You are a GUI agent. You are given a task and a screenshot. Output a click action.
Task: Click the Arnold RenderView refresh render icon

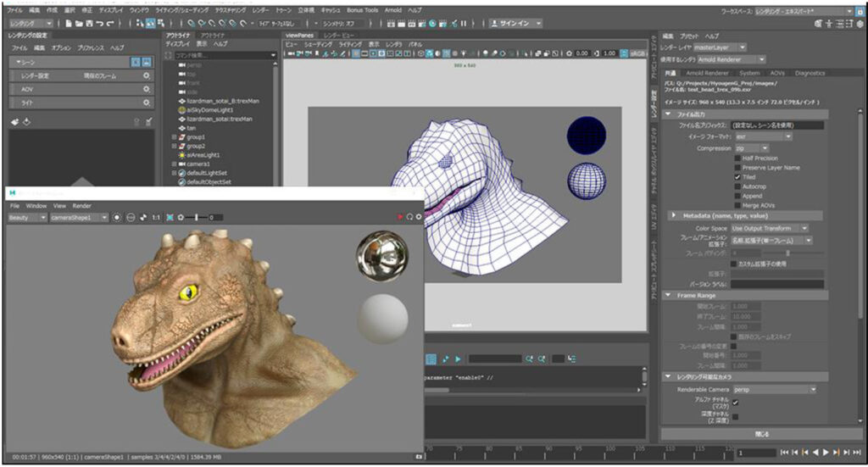click(409, 217)
